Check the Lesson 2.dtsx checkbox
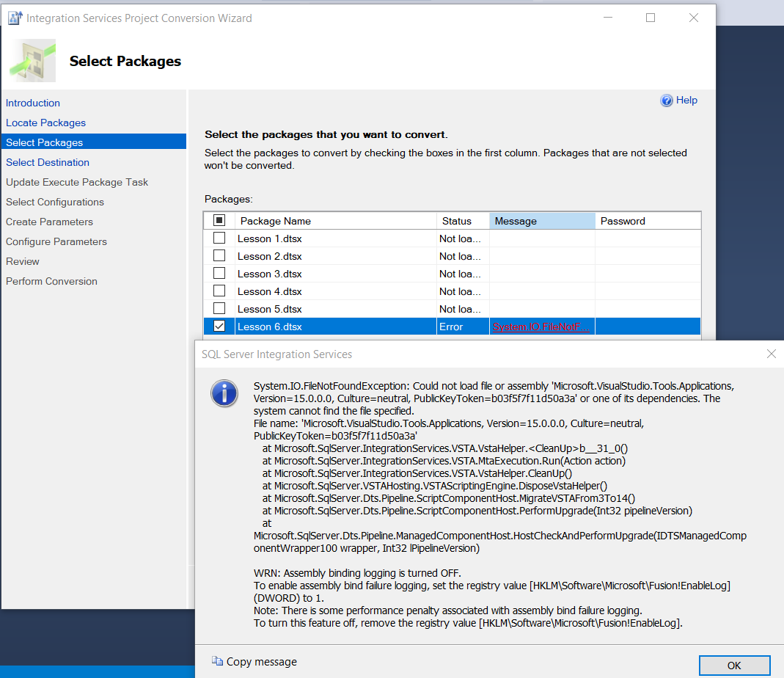This screenshot has width=784, height=678. point(219,255)
